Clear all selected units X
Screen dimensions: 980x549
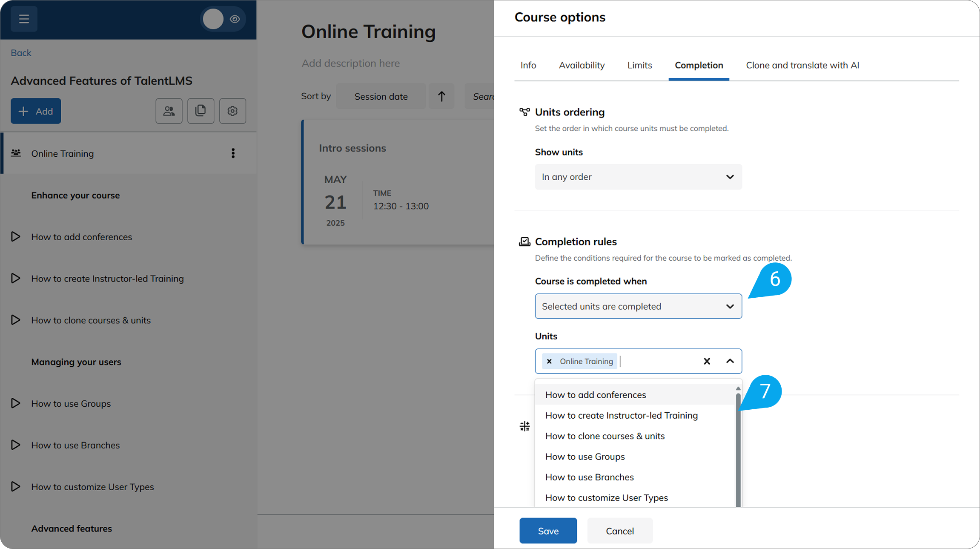pos(707,361)
